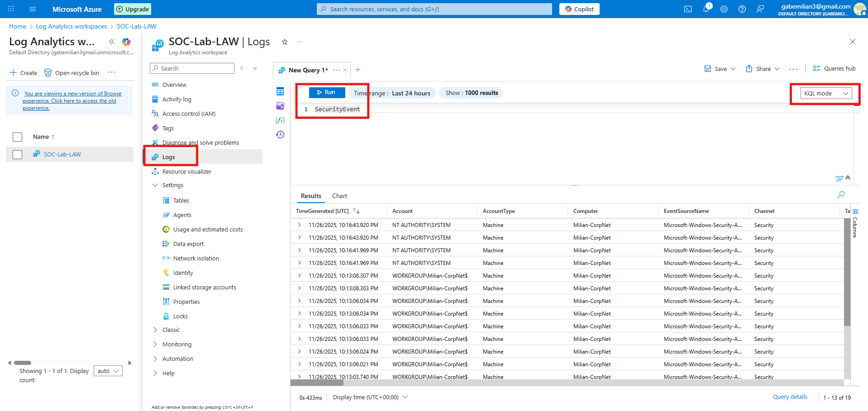Open the Tables side pane icon
This screenshot has height=411, width=868.
tap(280, 92)
